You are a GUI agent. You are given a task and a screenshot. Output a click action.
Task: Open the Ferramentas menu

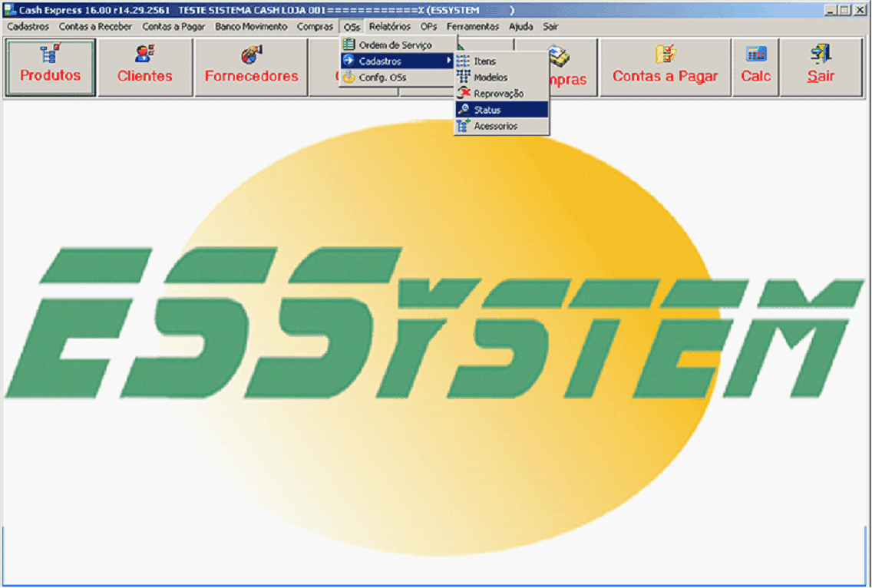tap(473, 26)
